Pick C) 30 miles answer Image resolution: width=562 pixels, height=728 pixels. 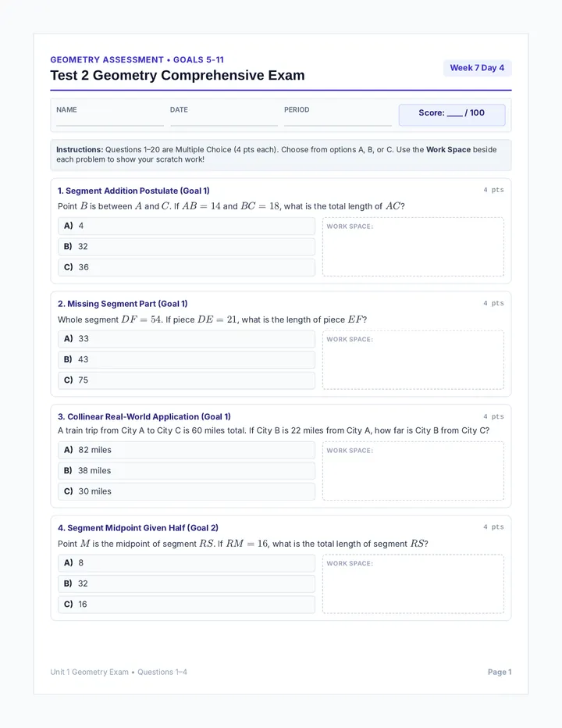point(186,491)
